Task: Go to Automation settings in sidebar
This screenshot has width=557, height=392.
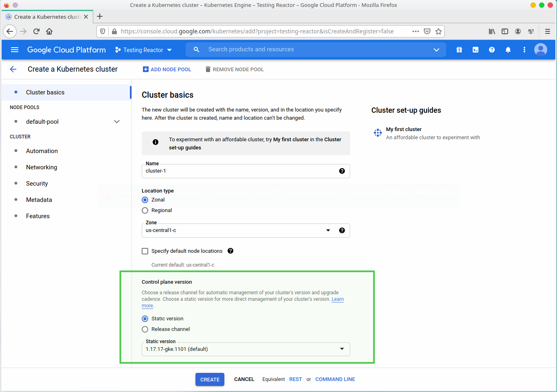Action: (42, 151)
